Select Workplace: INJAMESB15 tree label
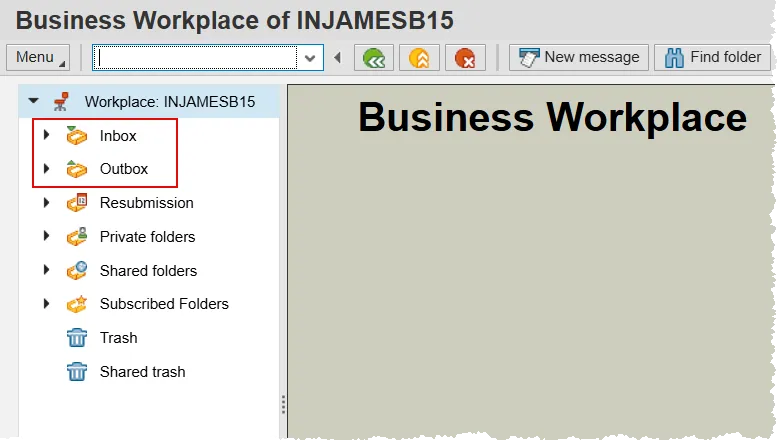This screenshot has height=440, width=777. click(169, 102)
